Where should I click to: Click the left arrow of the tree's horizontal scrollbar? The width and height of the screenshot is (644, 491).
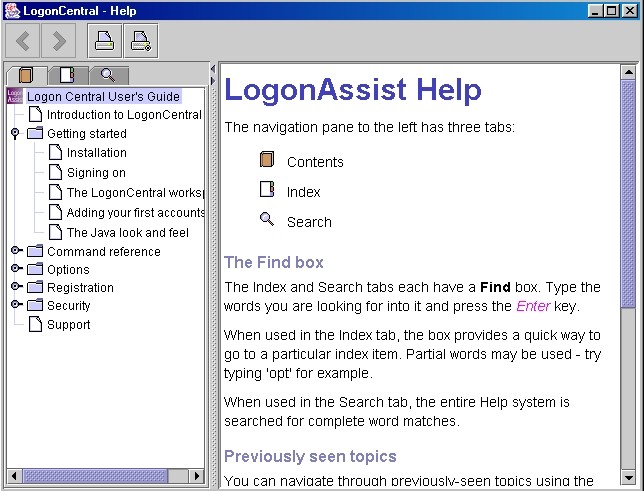14,476
